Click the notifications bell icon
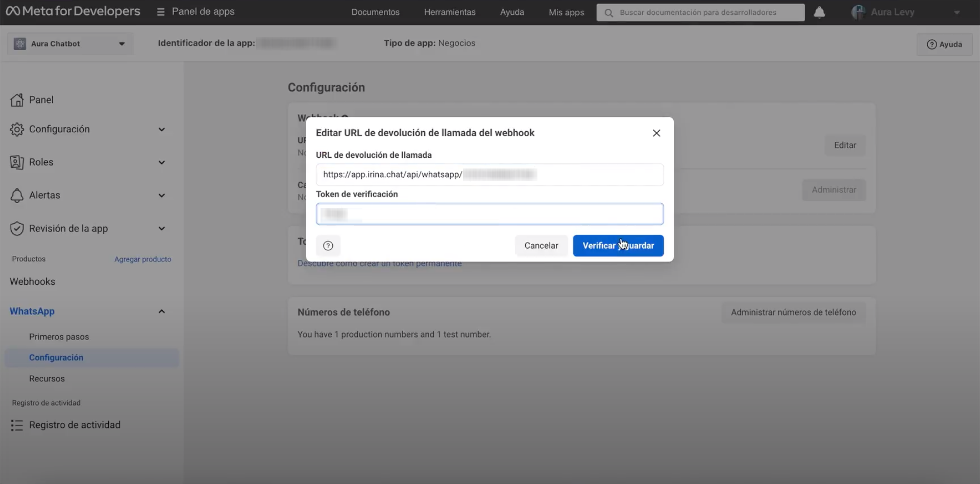 click(x=819, y=12)
